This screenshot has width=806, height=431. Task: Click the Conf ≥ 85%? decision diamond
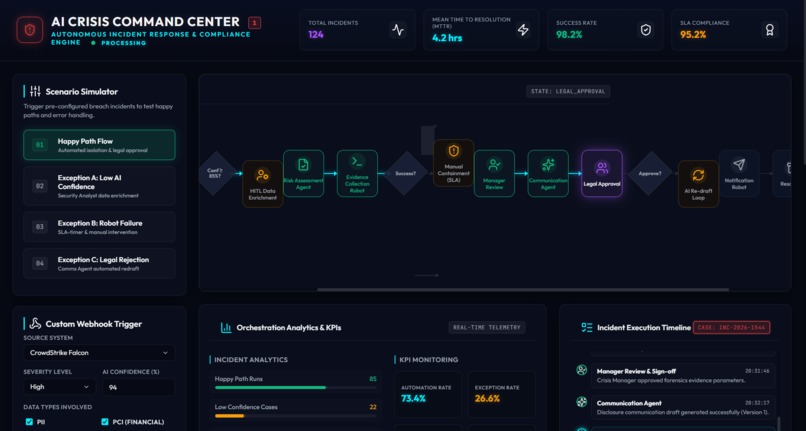215,173
